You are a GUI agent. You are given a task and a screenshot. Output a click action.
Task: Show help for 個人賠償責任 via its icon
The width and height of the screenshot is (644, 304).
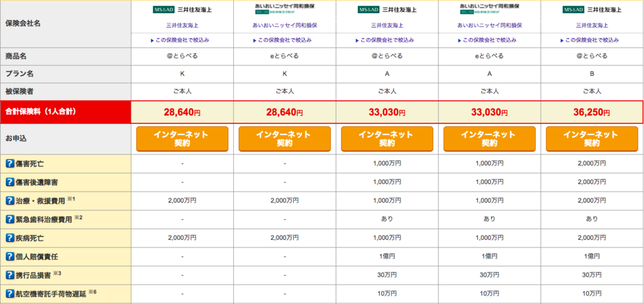click(x=10, y=257)
